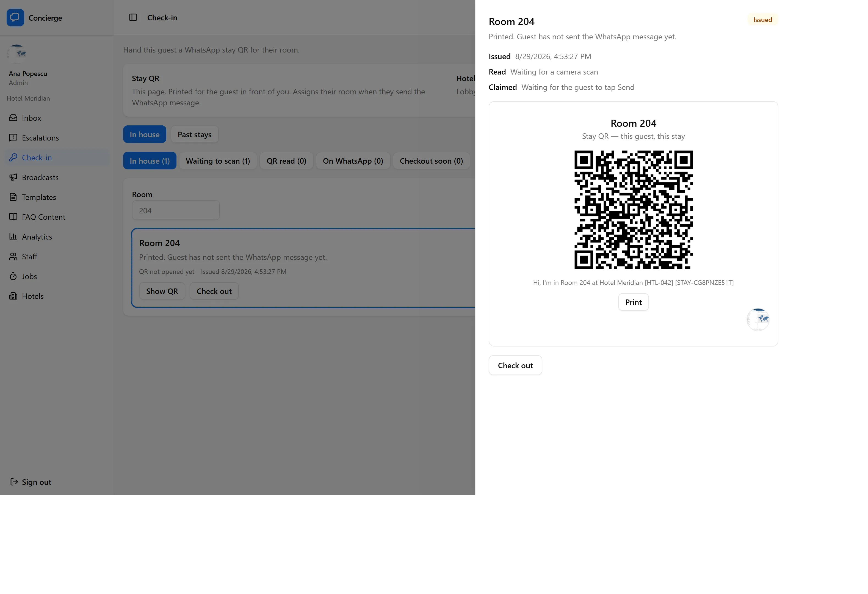Click "QR not opened yet" on Room 204 card

(x=167, y=272)
